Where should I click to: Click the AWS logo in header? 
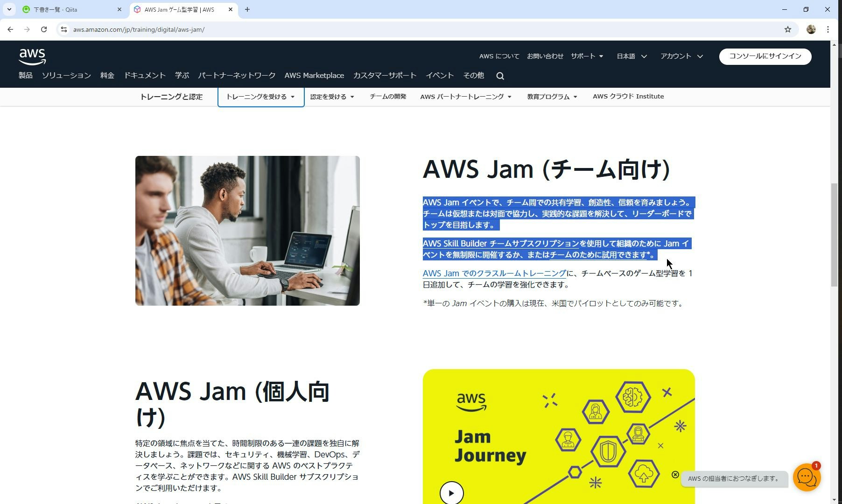pos(32,56)
